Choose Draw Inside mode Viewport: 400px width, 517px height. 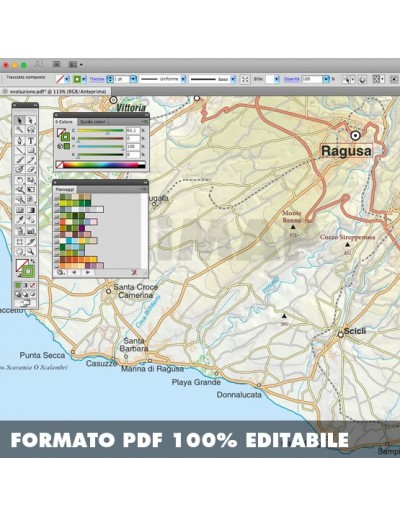pos(32,294)
